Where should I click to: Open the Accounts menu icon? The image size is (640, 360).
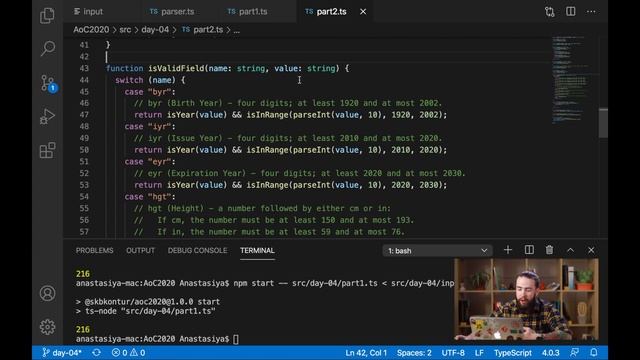coord(47,293)
